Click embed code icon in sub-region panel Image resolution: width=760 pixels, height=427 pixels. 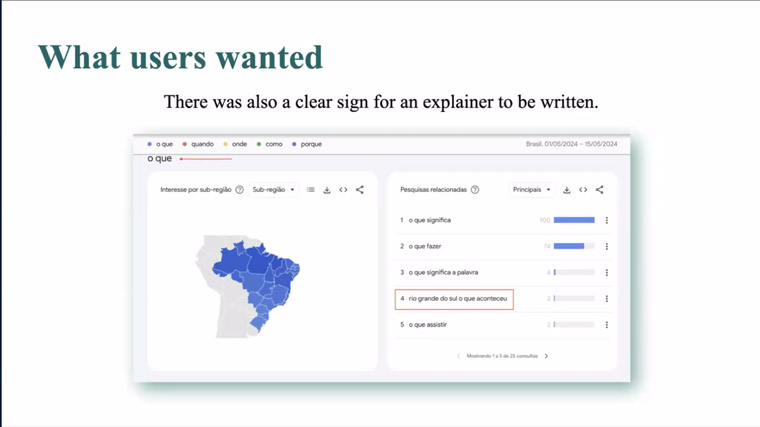343,190
